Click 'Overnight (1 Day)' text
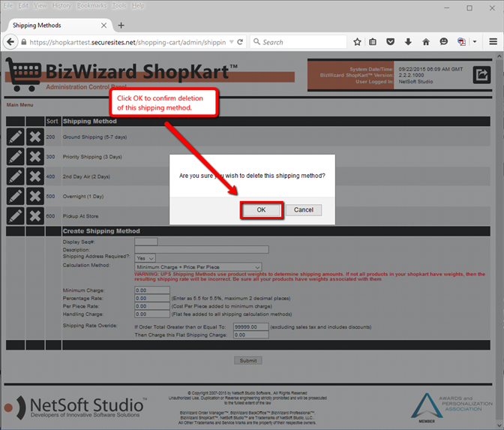 pos(83,196)
